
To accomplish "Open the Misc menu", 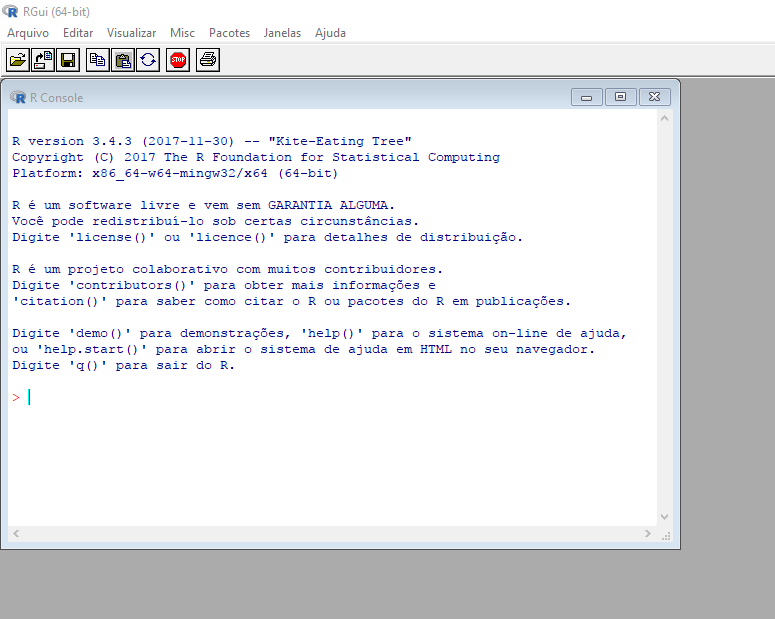I will click(x=182, y=33).
